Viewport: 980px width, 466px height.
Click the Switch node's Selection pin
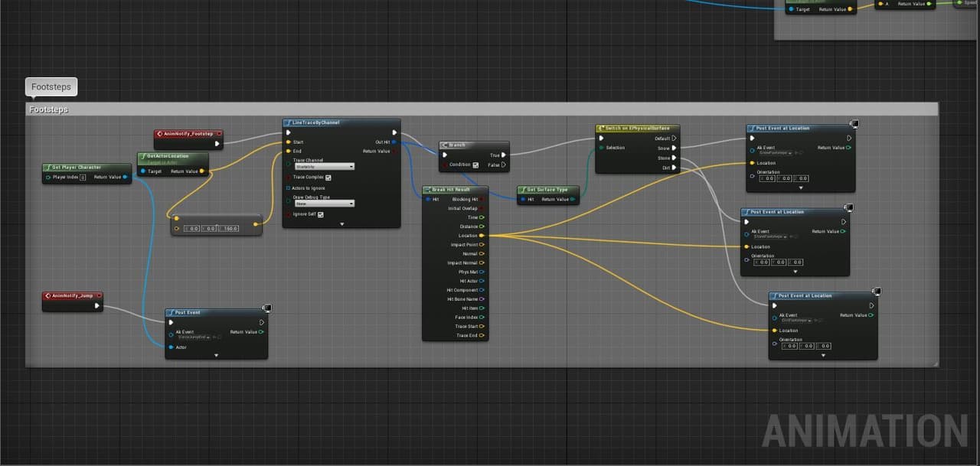point(601,148)
